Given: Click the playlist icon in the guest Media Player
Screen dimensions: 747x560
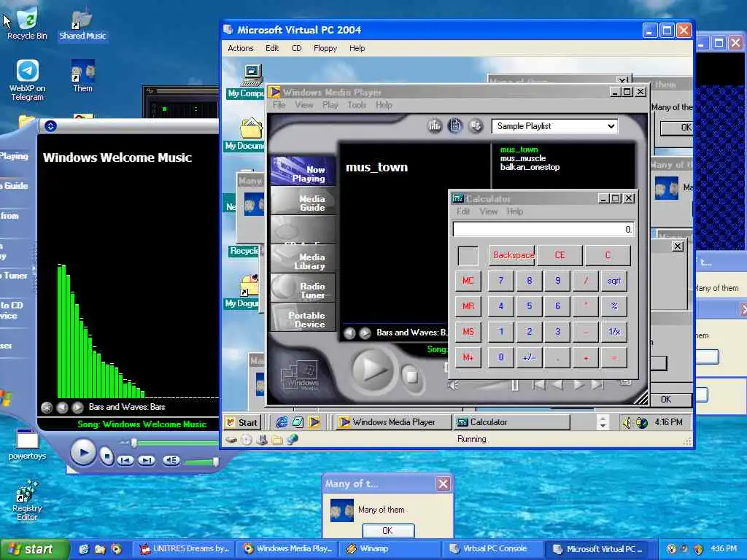Looking at the screenshot, I should point(455,125).
